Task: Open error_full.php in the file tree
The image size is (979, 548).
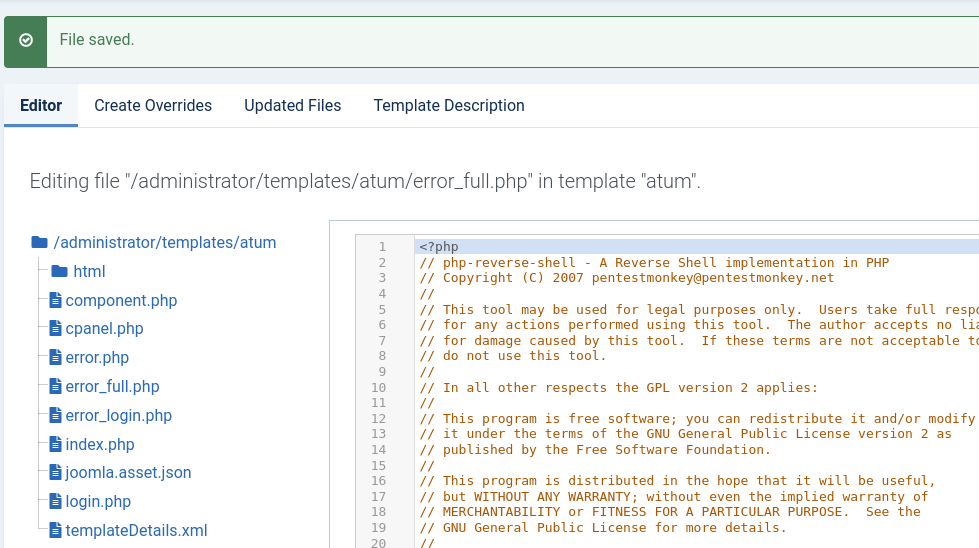Action: (112, 386)
